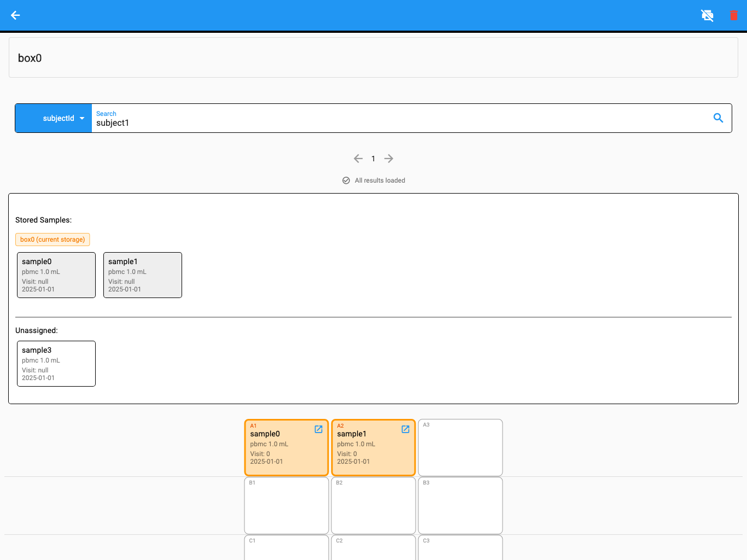Go to the previous results page

(358, 159)
